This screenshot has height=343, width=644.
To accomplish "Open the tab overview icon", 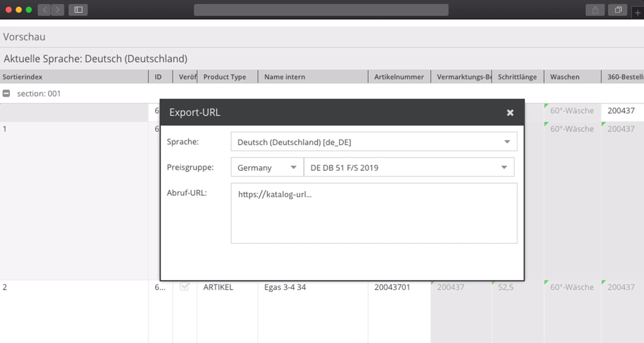I will point(617,10).
